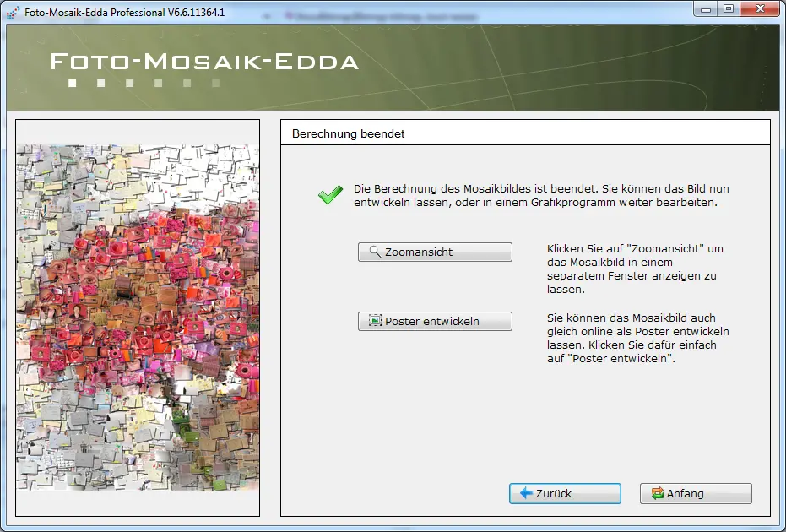Click the text "Die Berechnung des Mosaikbildes ist beendet"
Viewport: 786px width, 532px height.
click(475, 189)
